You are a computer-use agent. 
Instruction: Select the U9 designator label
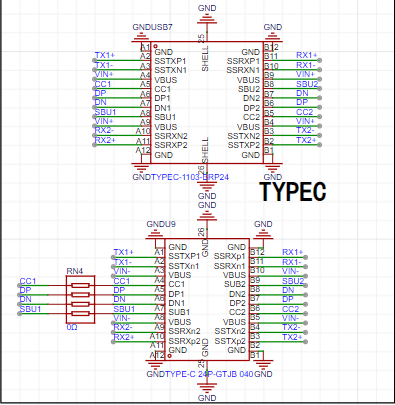click(170, 224)
